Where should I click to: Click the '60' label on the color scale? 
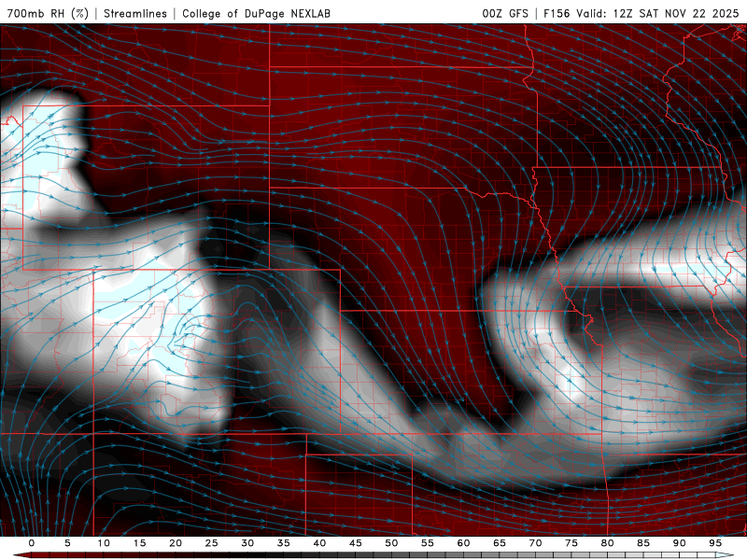pyautogui.click(x=463, y=543)
